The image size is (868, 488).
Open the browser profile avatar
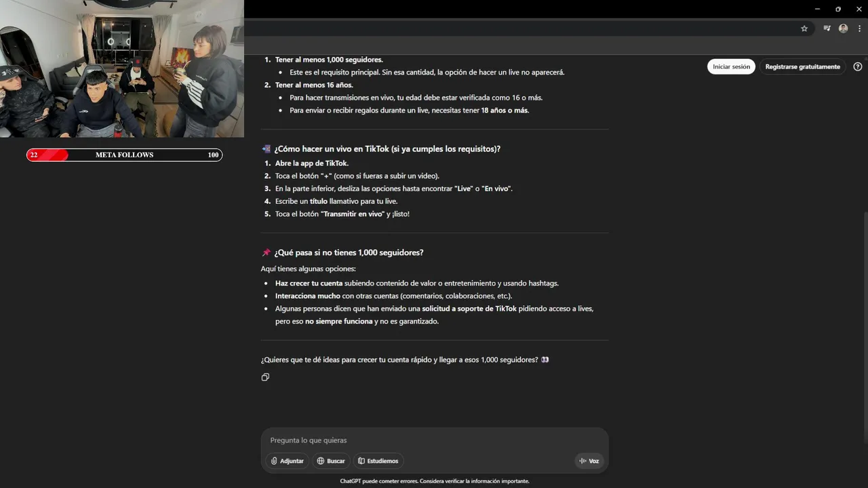843,28
